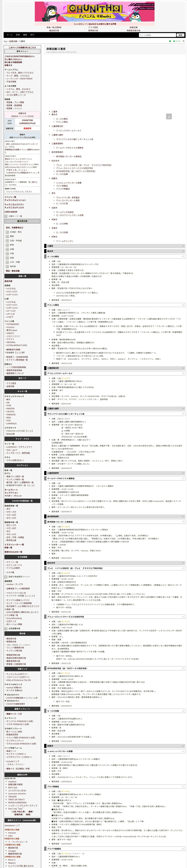This screenshot has width=187, height=868.
Task: Open 使用VOCALOID一覧 sidebar link
Action: tap(13, 552)
